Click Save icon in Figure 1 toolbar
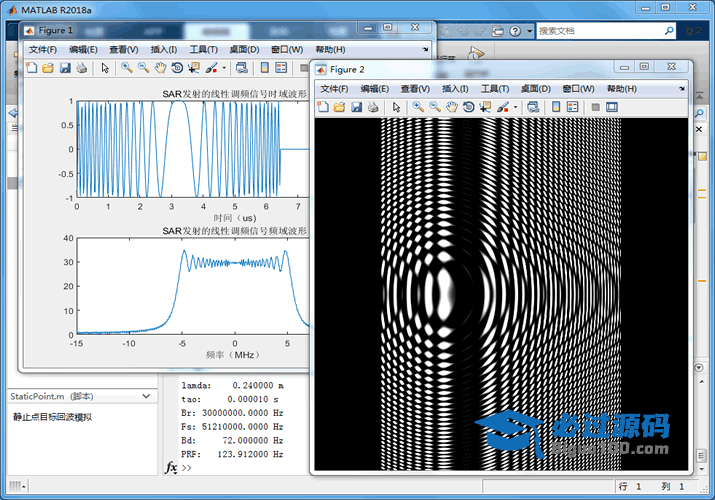This screenshot has height=500, width=715. pyautogui.click(x=65, y=68)
